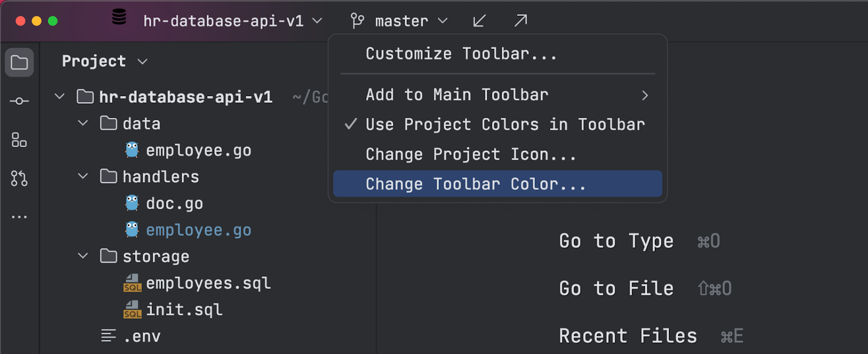The height and width of the screenshot is (354, 868).
Task: Show more tool windows ellipsis icon
Action: point(20,217)
